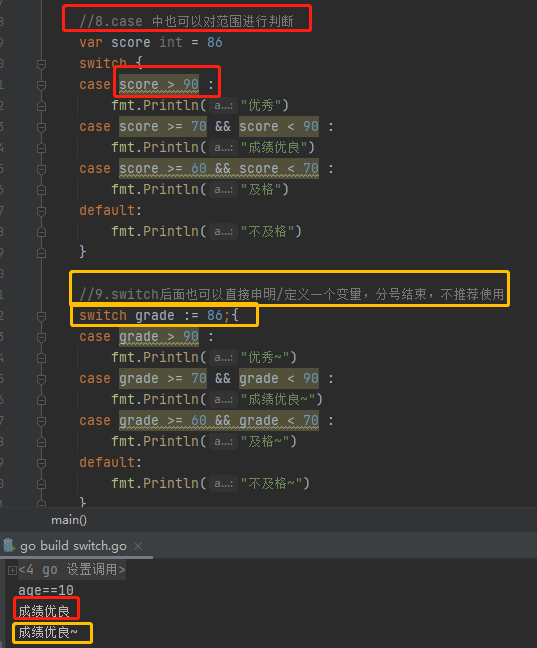Close the go build switch.go run tab

click(138, 546)
